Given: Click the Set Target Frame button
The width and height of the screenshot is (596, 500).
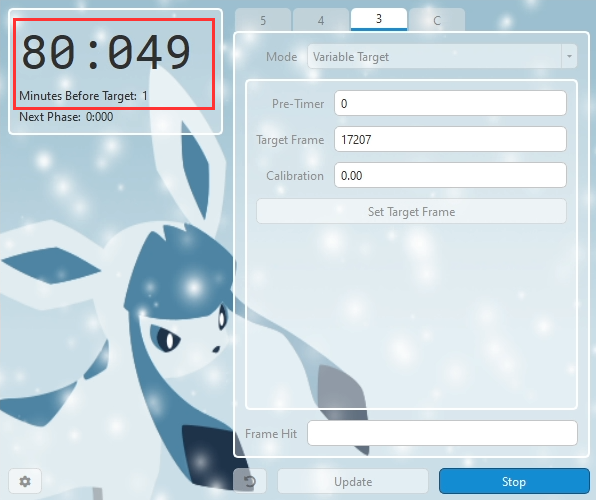Looking at the screenshot, I should click(x=411, y=211).
